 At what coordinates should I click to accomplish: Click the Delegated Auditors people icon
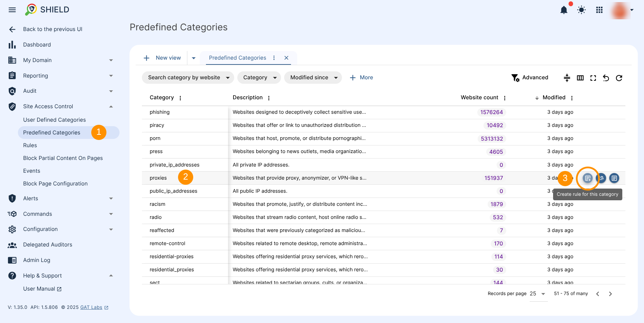click(x=12, y=245)
